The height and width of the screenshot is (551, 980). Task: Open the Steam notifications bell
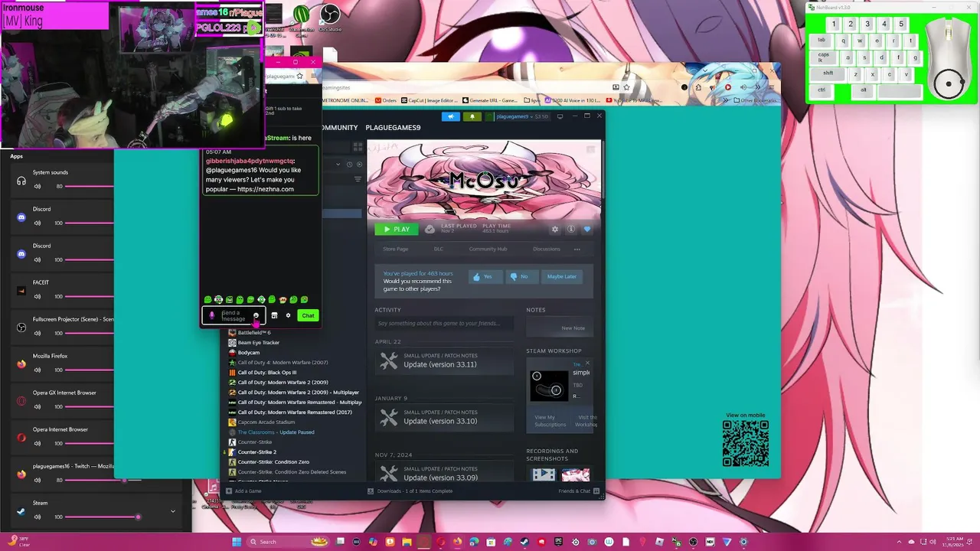[472, 116]
